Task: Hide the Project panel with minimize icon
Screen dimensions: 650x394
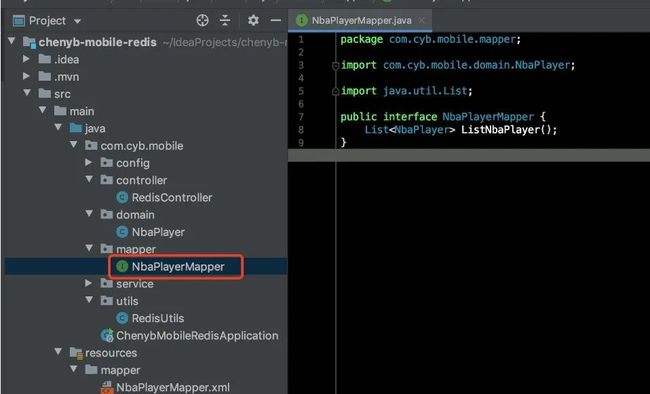Action: point(275,20)
